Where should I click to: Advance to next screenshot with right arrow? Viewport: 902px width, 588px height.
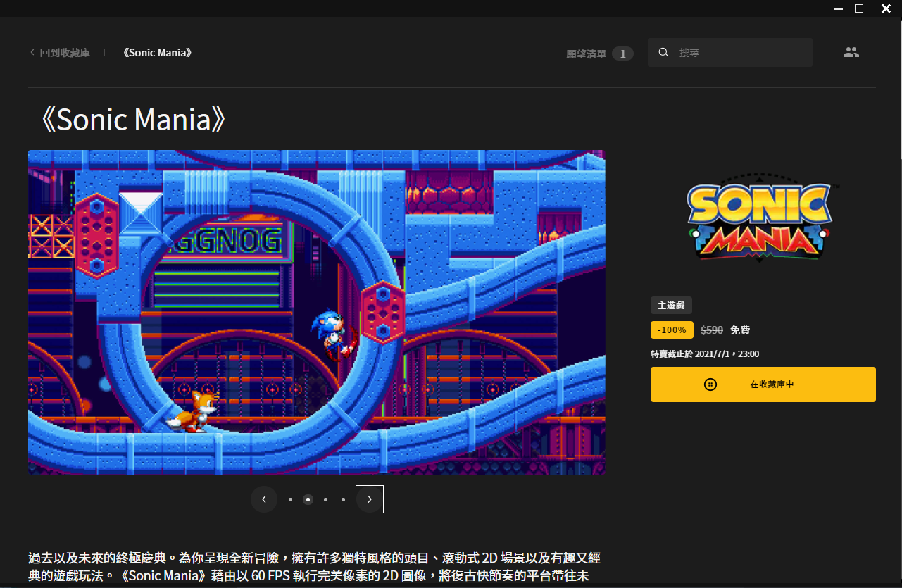point(370,499)
